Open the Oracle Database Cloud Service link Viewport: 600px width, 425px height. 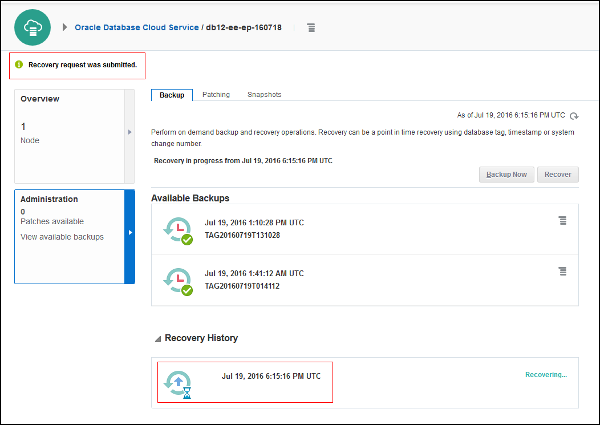(137, 28)
